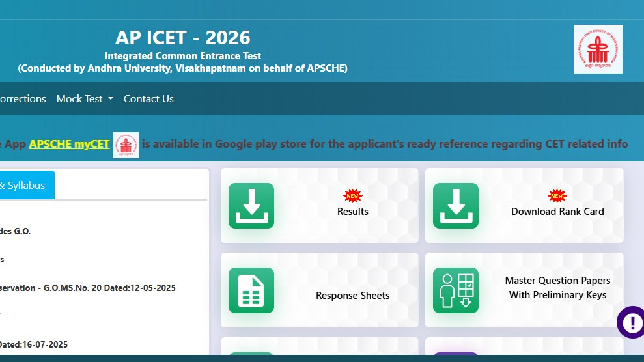Click the Integrated Common Entrance Test subtitle

point(182,56)
